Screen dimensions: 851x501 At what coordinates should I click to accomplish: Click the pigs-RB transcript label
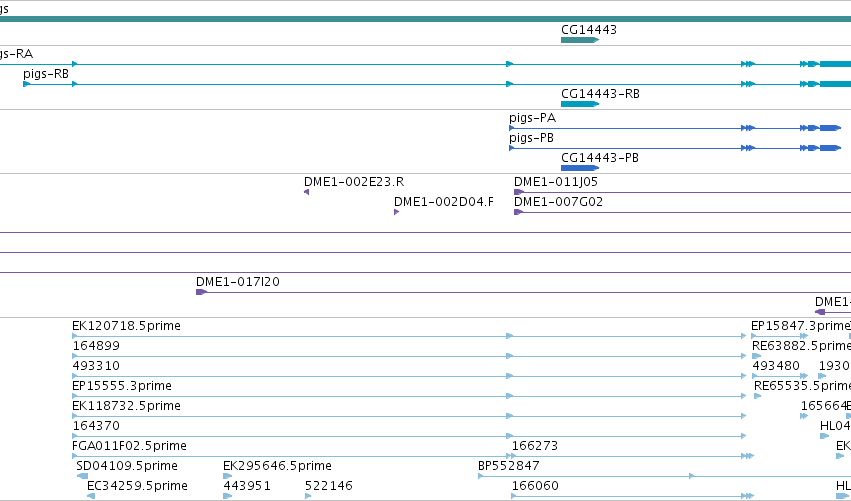(46, 73)
